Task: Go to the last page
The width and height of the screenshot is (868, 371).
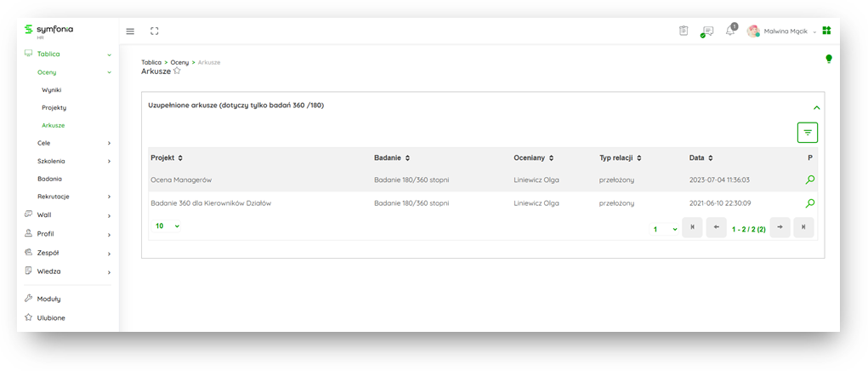Action: click(803, 227)
